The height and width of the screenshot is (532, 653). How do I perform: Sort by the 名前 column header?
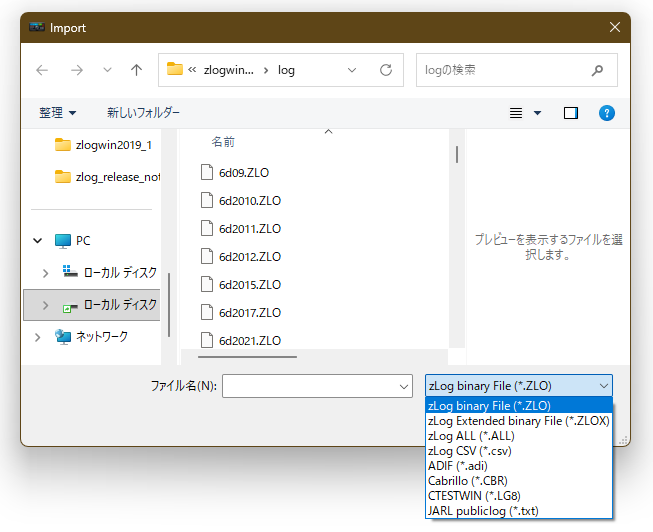point(223,142)
